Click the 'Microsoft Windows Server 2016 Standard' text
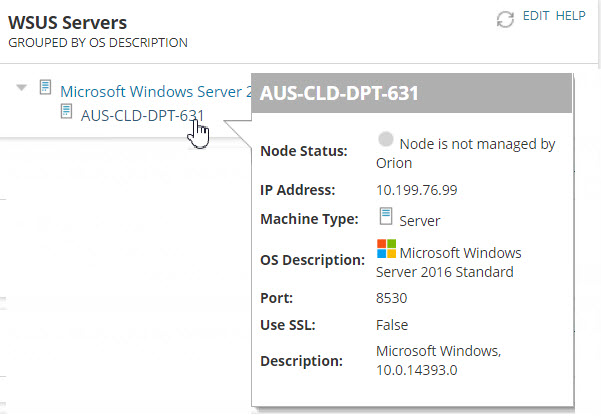 click(450, 262)
